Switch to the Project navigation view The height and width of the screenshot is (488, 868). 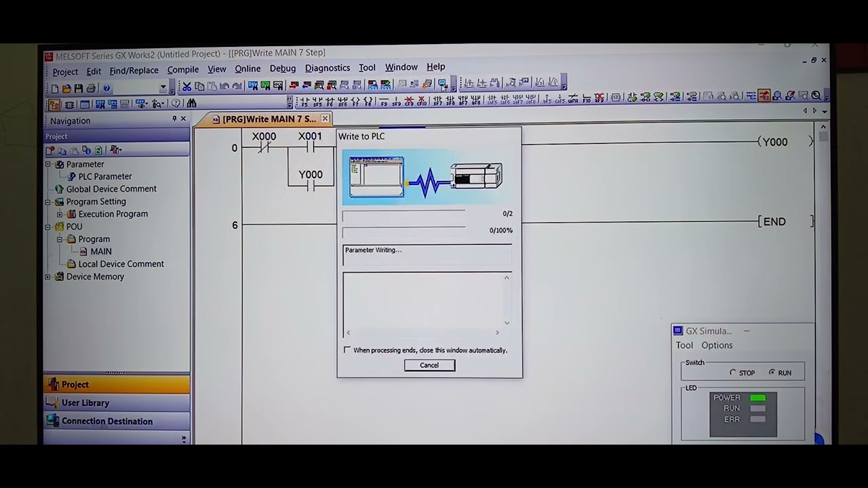117,384
